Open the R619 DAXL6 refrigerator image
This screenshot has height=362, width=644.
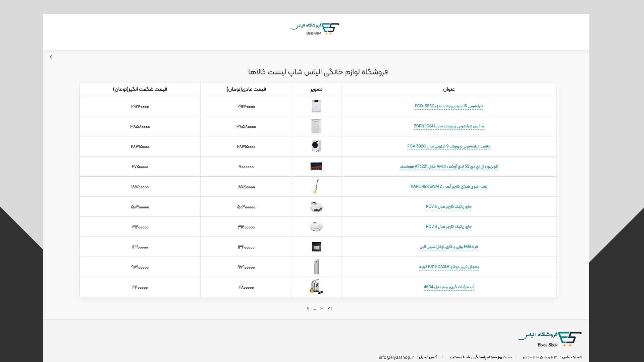click(x=316, y=267)
